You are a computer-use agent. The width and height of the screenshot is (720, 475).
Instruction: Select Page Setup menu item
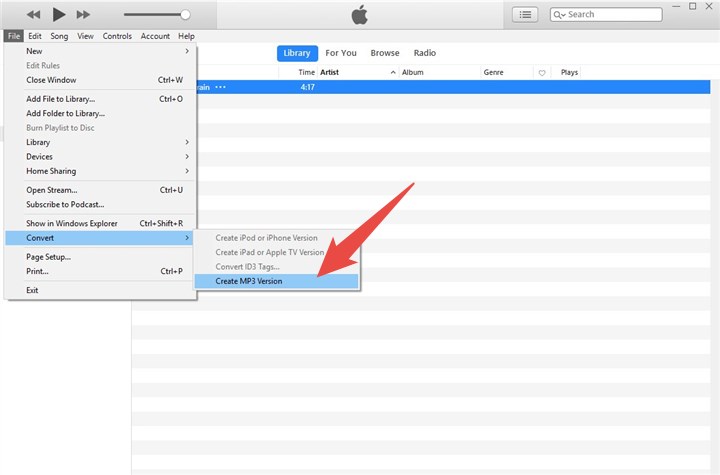point(101,257)
